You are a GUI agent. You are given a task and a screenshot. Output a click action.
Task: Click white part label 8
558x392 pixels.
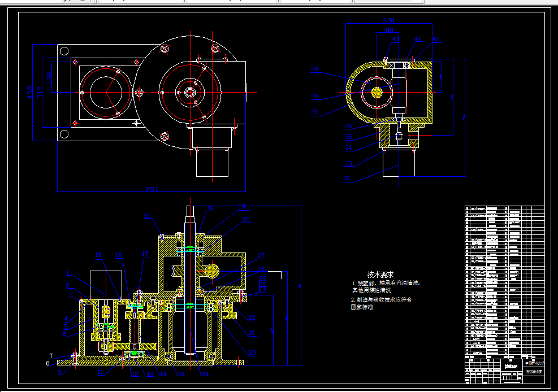(47, 363)
